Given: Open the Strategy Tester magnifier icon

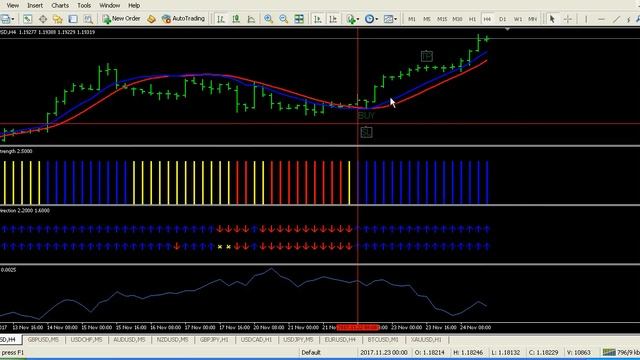Looking at the screenshot, I should coord(88,19).
